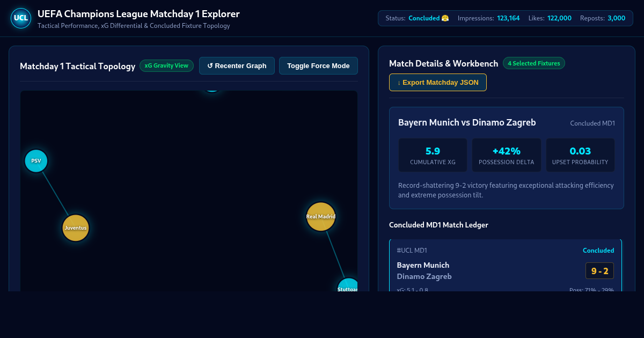Select the Real Madrid team node
This screenshot has height=338, width=644.
click(x=321, y=217)
